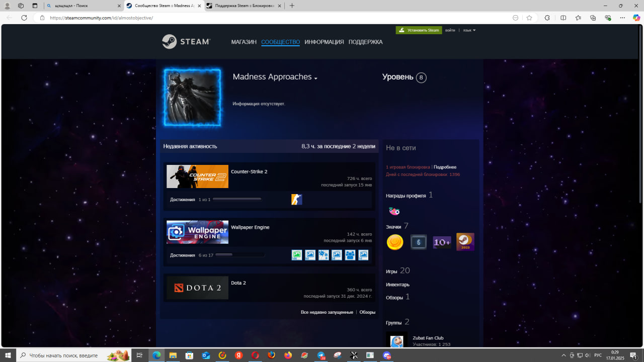644x362 pixels.
Task: Open the 10+ games collector badge
Action: point(442,242)
